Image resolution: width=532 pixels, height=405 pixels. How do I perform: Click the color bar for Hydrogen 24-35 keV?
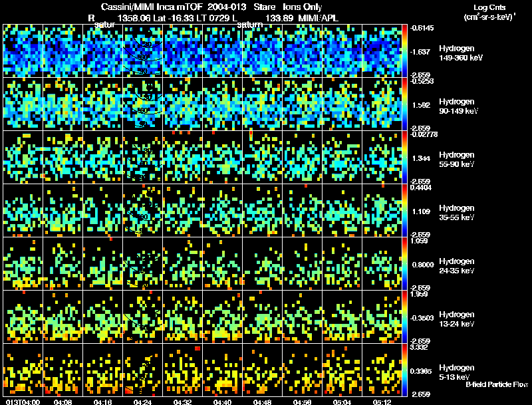[404, 263]
